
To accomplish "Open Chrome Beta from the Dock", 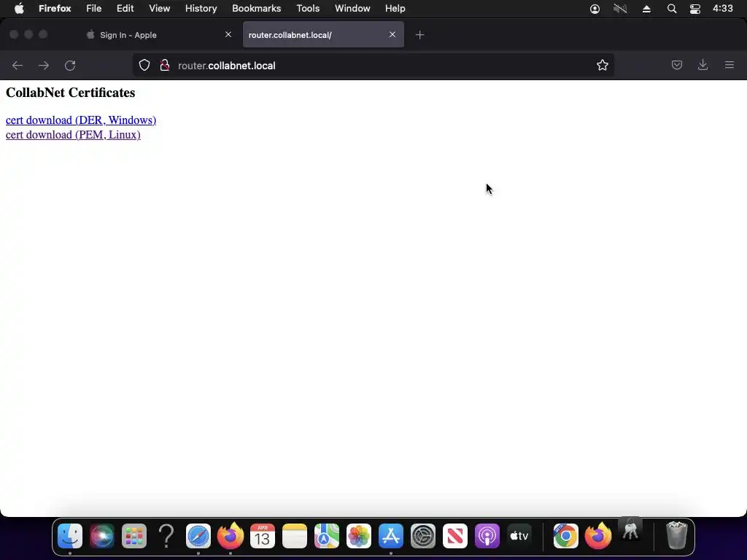I will (566, 536).
